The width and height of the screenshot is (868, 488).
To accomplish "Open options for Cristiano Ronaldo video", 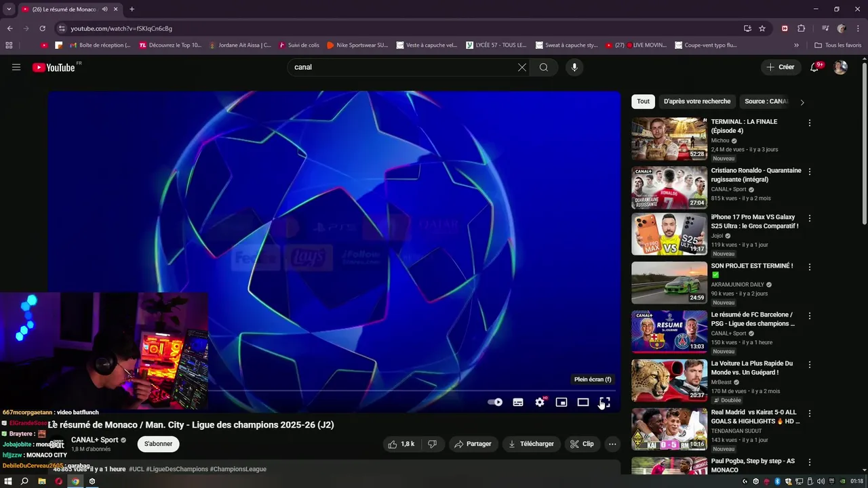I will (x=809, y=172).
